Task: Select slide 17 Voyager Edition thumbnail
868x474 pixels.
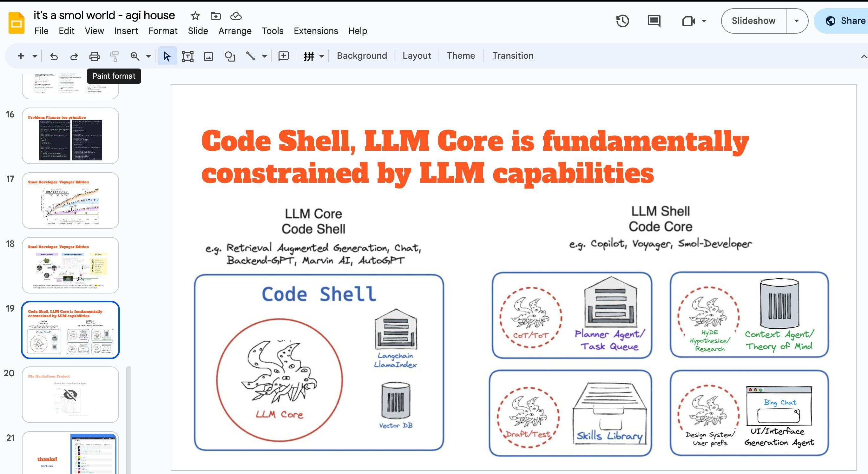Action: pyautogui.click(x=70, y=201)
